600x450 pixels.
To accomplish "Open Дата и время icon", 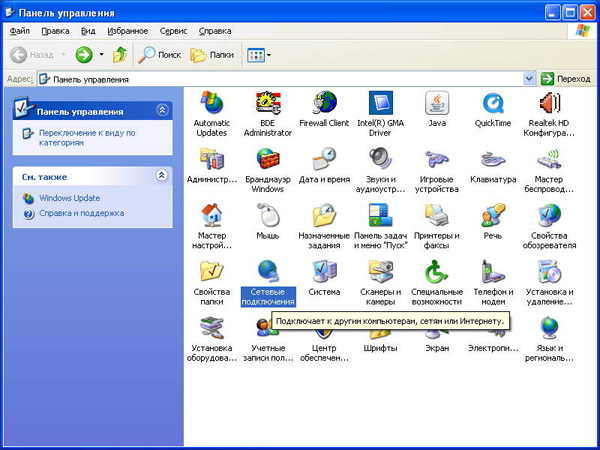I will tap(324, 159).
